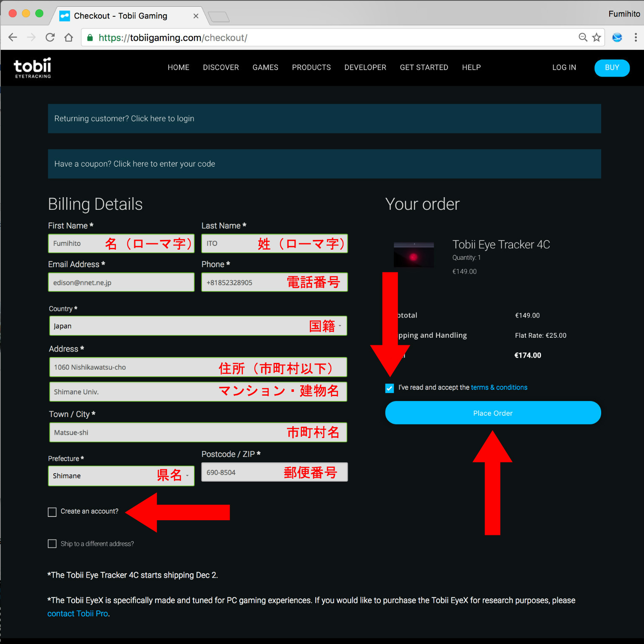Screen dimensions: 644x644
Task: Click the browser forward arrow
Action: click(x=31, y=37)
